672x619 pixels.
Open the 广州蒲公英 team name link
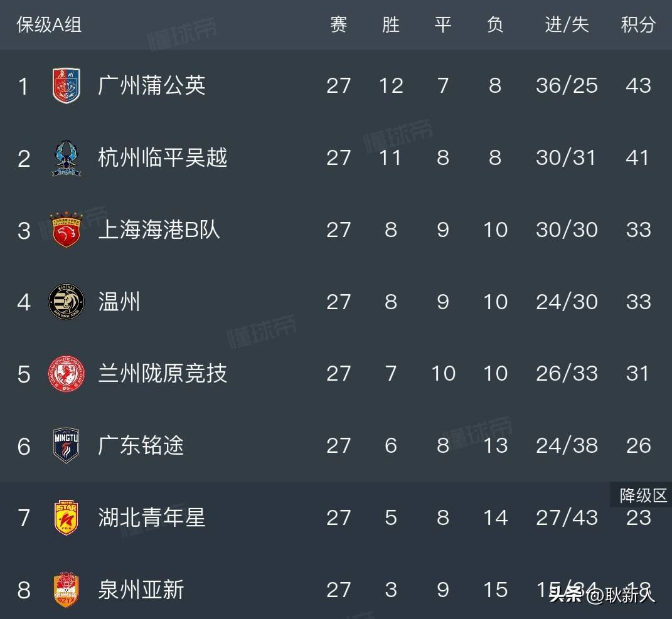(x=152, y=85)
